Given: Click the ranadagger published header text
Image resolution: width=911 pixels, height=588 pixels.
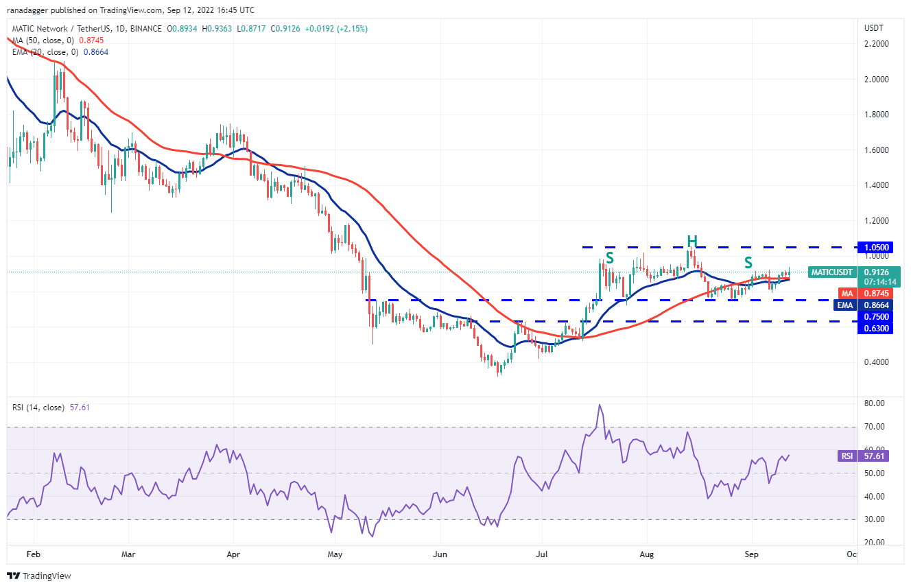Looking at the screenshot, I should pyautogui.click(x=130, y=10).
